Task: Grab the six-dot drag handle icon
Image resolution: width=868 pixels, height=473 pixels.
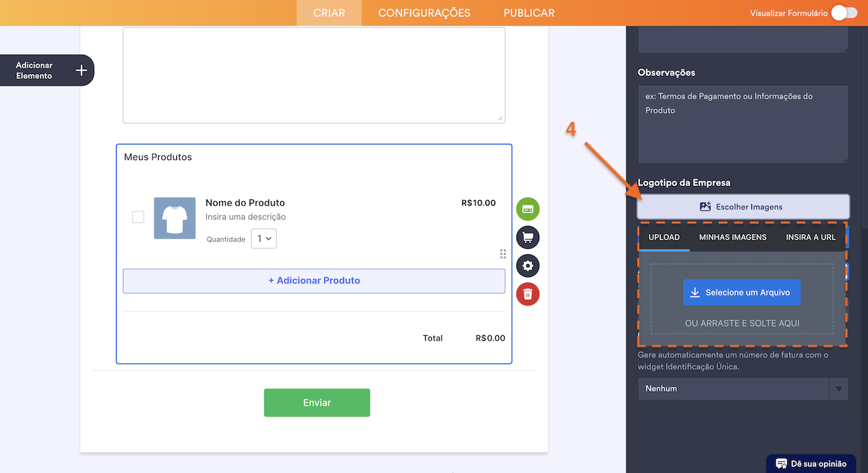Action: 502,254
